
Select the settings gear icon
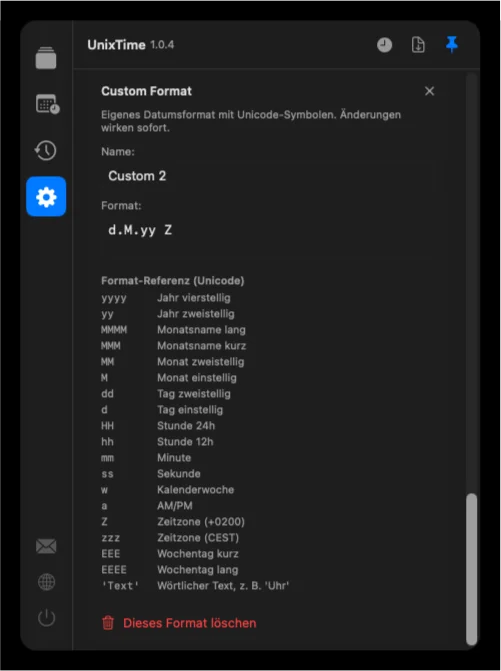tap(46, 196)
